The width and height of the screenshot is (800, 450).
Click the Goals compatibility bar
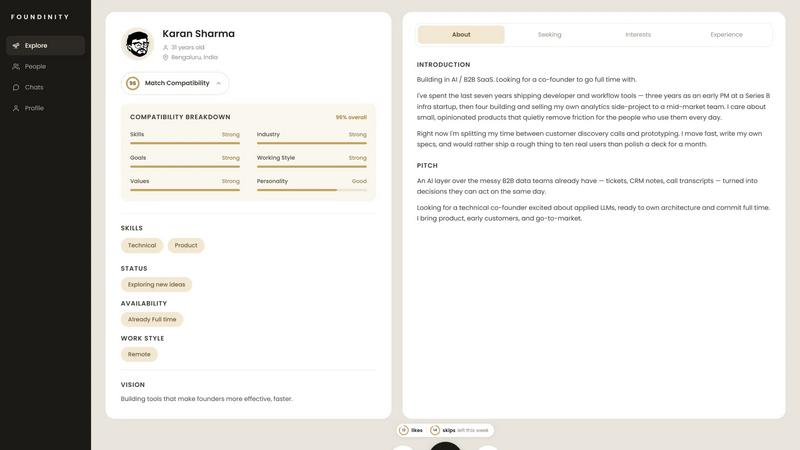pyautogui.click(x=185, y=166)
